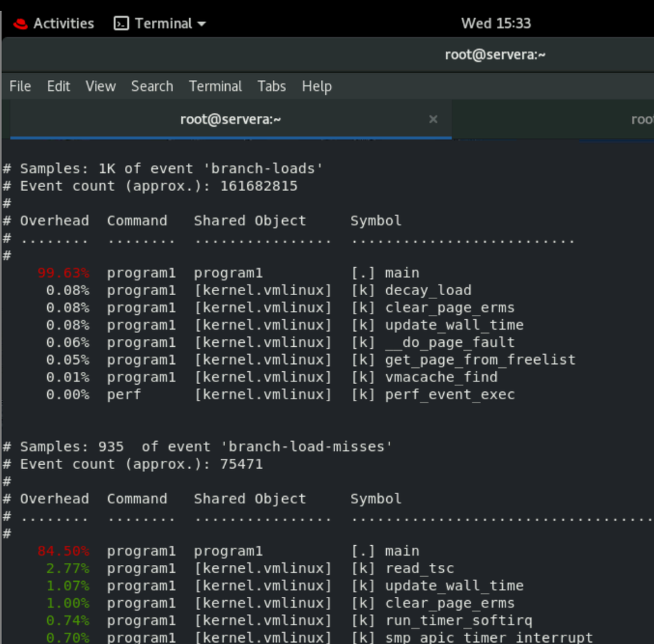Click the event count 161682815
This screenshot has width=654, height=644.
[259, 186]
